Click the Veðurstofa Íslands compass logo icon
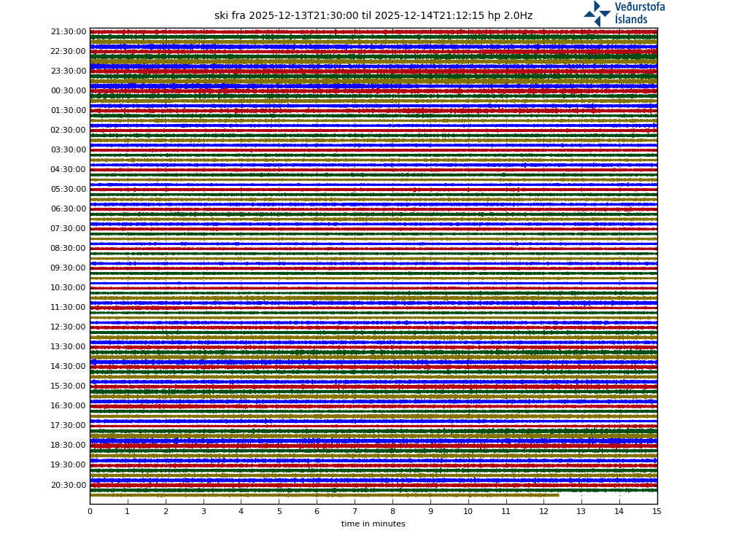Screen dimensions: 747x560 (x=597, y=13)
